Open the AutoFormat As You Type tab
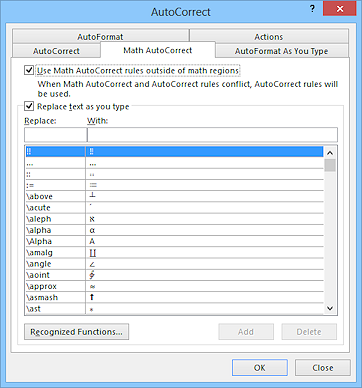The width and height of the screenshot is (362, 388). click(x=282, y=51)
